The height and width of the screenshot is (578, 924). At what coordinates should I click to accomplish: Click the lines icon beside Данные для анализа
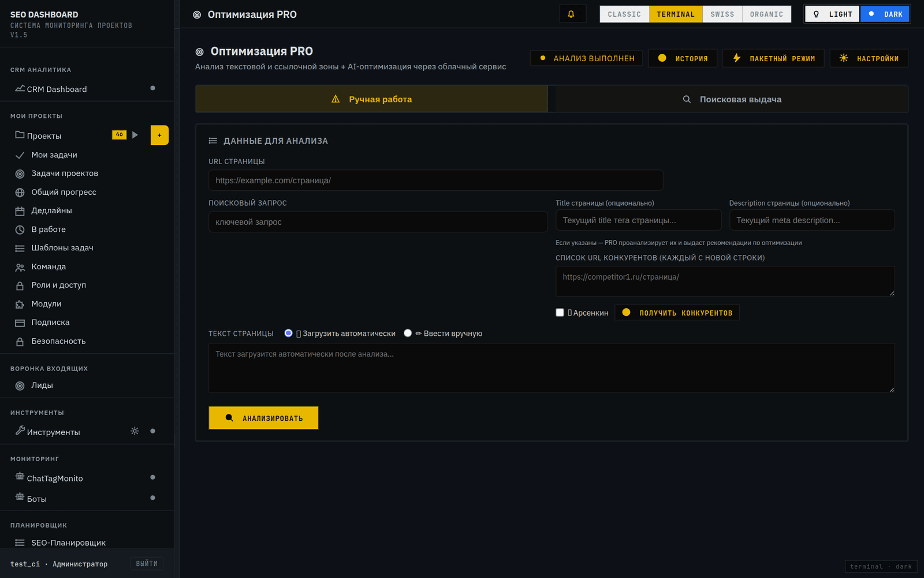213,141
